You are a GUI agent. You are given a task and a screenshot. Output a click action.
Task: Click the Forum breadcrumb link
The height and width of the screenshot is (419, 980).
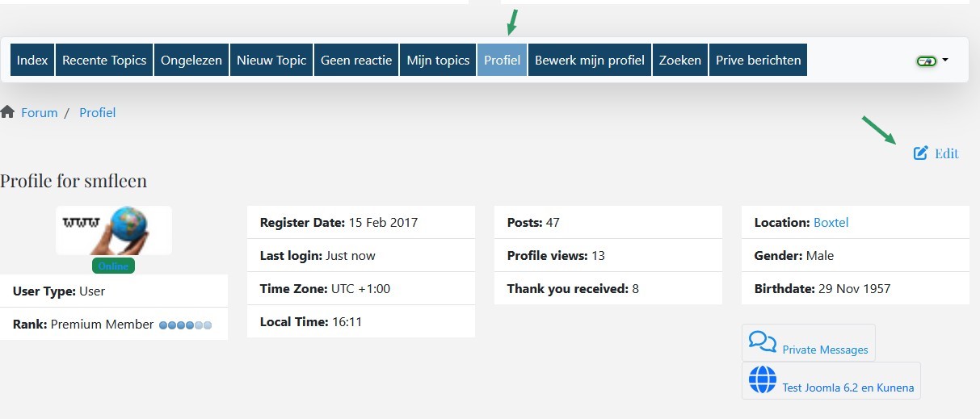pos(40,113)
